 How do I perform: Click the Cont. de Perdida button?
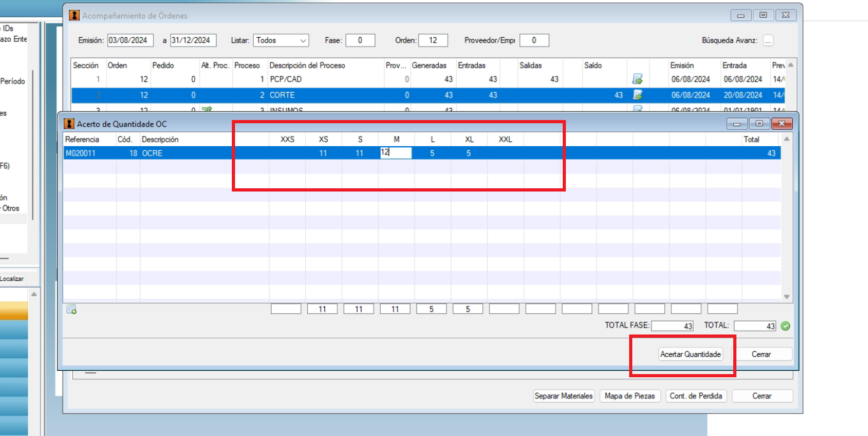[x=696, y=396]
